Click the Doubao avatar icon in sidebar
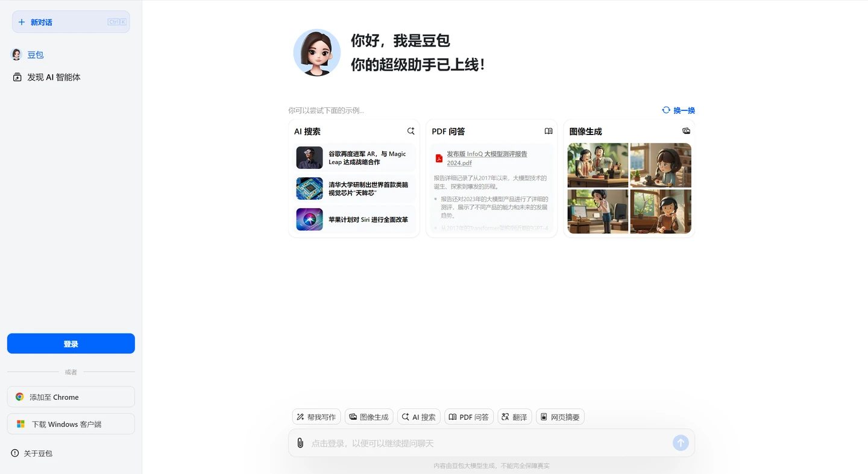The height and width of the screenshot is (474, 868). pyautogui.click(x=16, y=54)
